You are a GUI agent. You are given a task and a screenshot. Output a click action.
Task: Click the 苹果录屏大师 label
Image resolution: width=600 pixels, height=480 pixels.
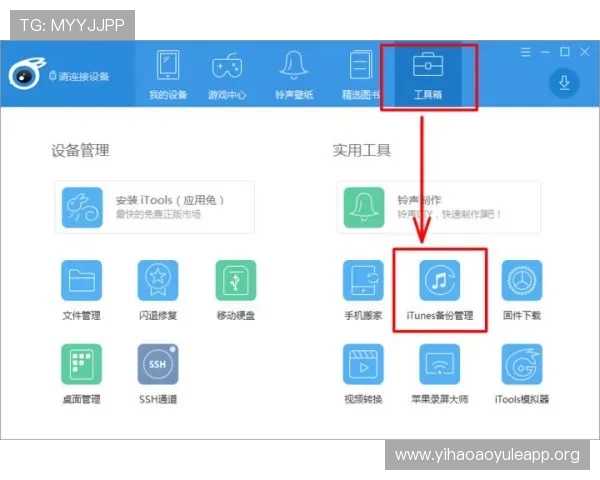[440, 399]
